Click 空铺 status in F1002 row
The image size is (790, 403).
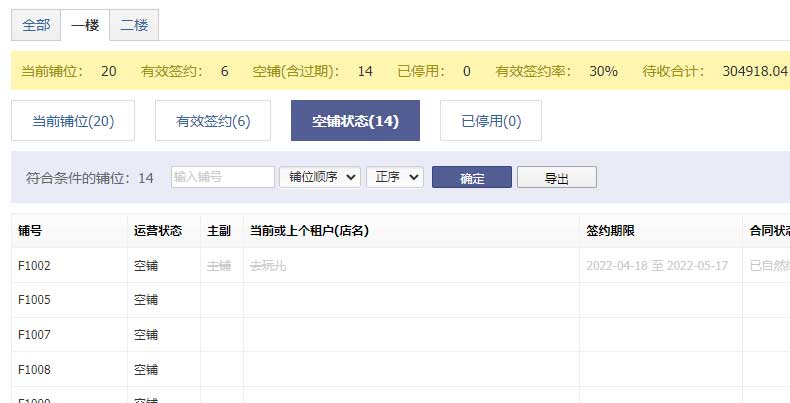(x=146, y=265)
